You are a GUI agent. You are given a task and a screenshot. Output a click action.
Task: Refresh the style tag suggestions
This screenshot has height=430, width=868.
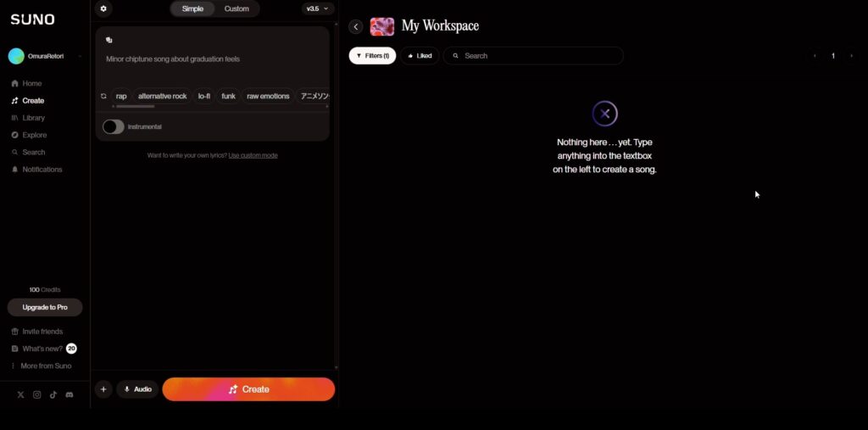coord(103,97)
